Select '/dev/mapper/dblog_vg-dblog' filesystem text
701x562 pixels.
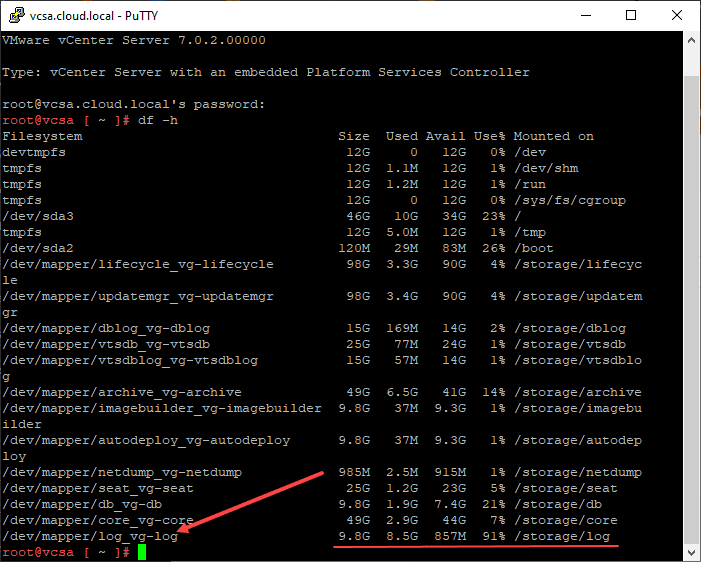point(106,328)
